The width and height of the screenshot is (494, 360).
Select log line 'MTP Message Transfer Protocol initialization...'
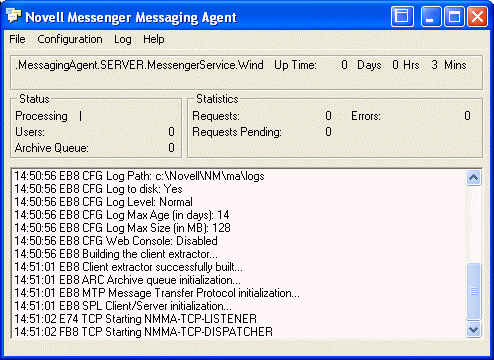point(157,293)
